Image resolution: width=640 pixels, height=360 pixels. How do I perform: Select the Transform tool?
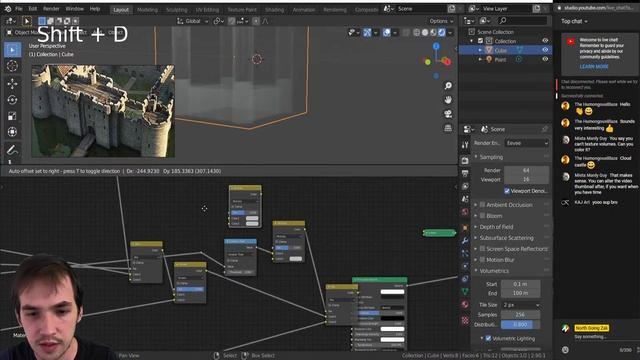[12, 132]
